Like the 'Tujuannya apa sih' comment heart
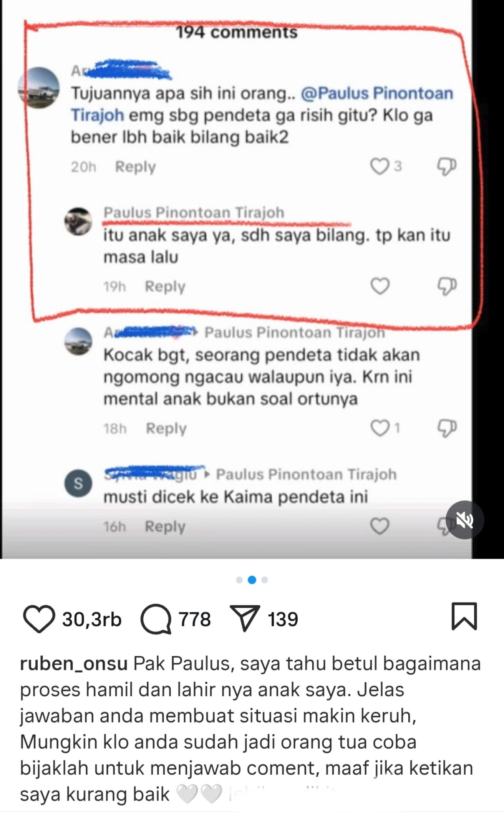This screenshot has width=504, height=820. (380, 166)
